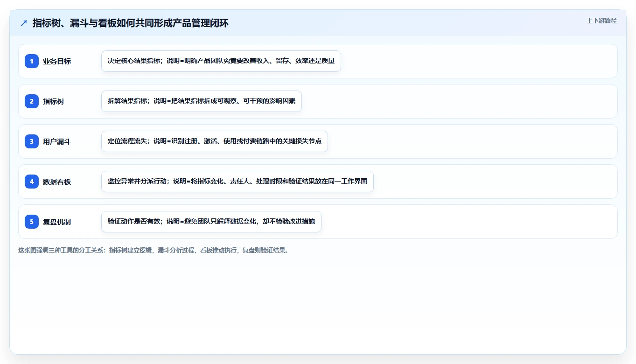636x364 pixels.
Task: Open the 监控异常并分派行动 description box
Action: (238, 182)
